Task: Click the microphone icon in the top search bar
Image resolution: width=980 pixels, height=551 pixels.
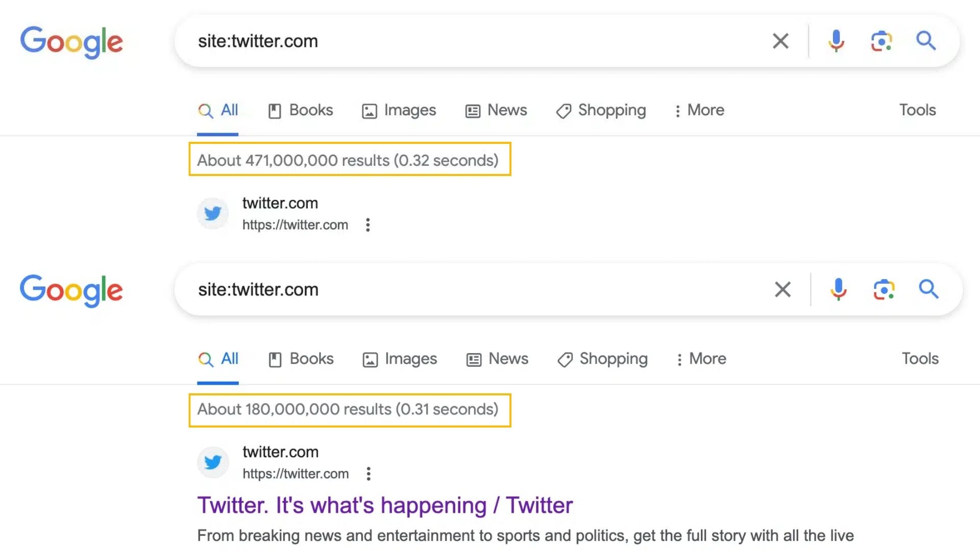Action: [x=836, y=41]
